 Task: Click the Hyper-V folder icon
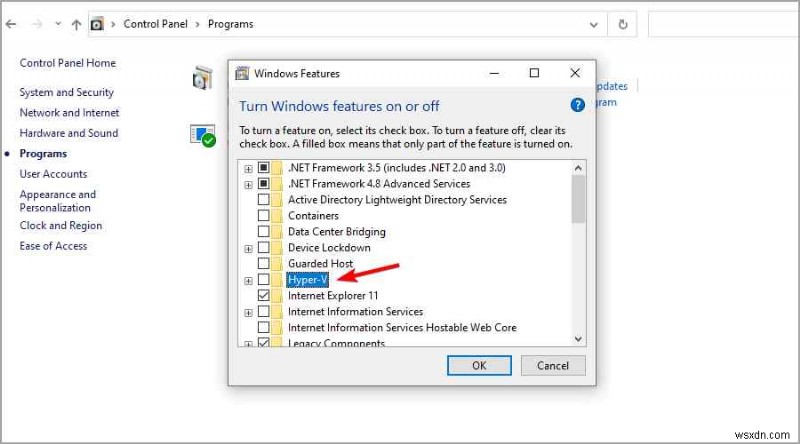point(277,280)
